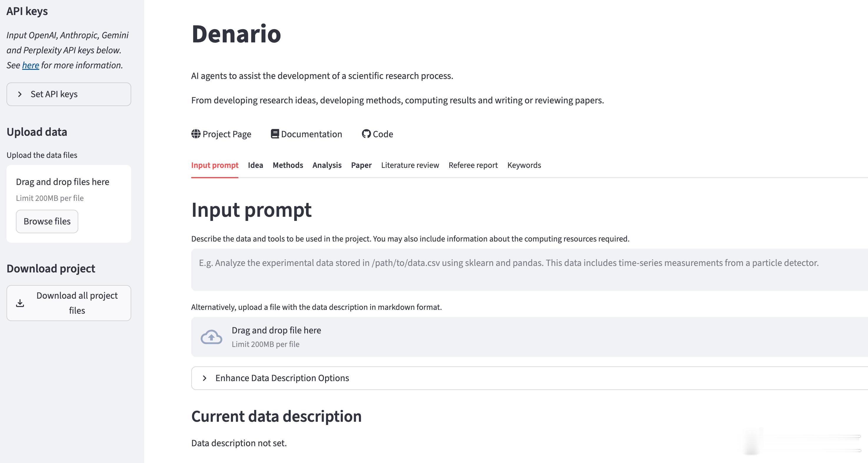Open the Literature review tab

(x=410, y=165)
